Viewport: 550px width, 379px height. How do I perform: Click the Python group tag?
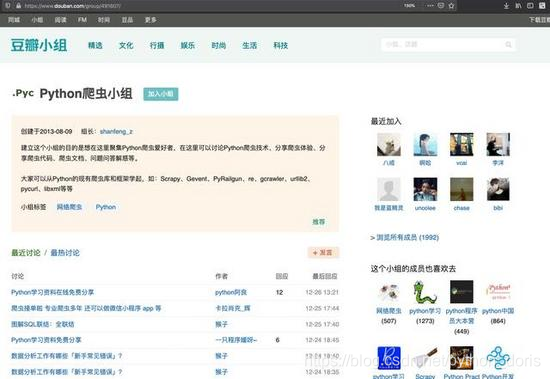[x=106, y=207]
